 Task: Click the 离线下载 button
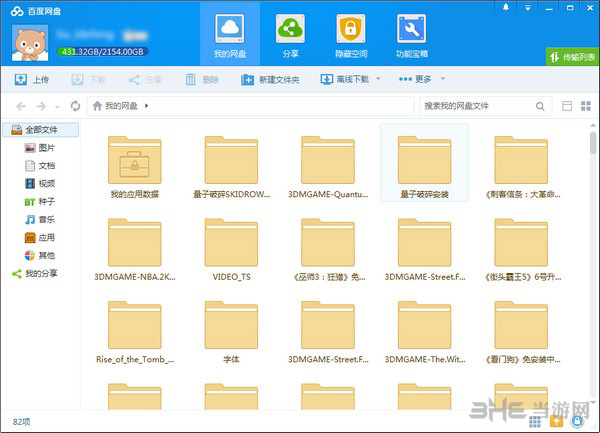(x=345, y=79)
